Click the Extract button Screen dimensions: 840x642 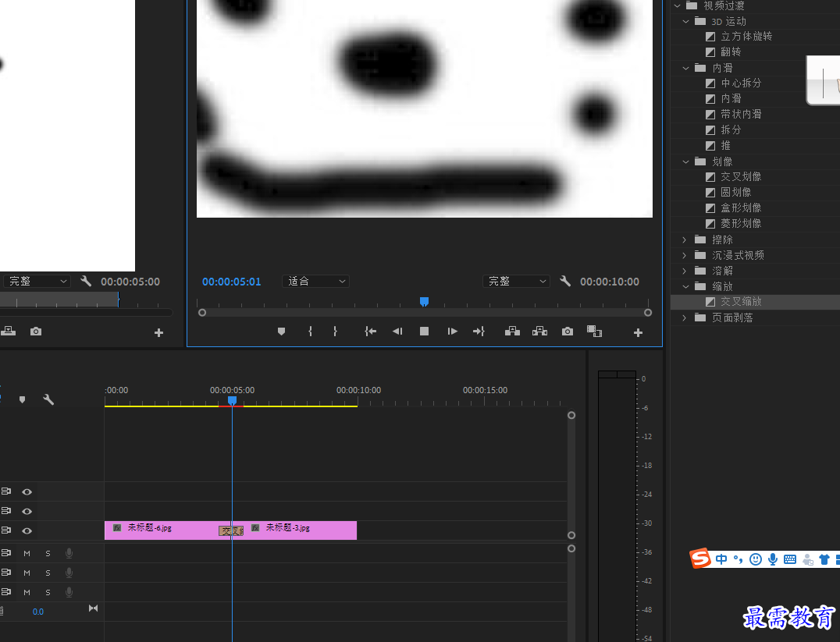[539, 332]
